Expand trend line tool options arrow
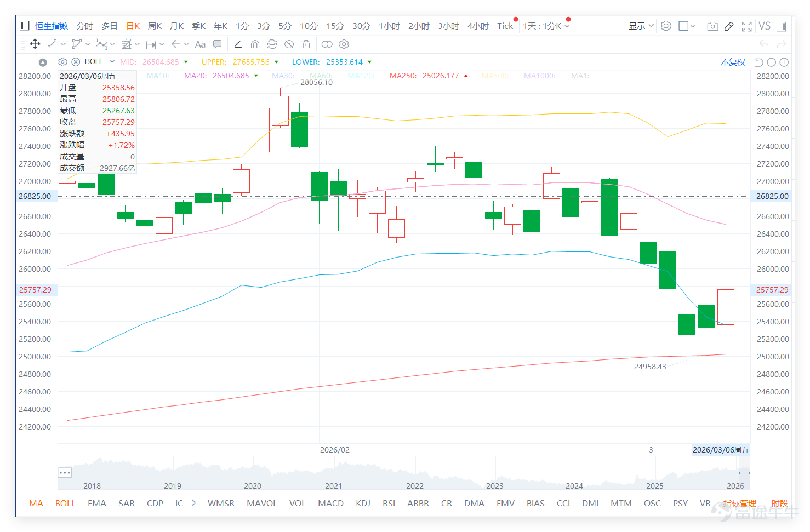 (63, 44)
